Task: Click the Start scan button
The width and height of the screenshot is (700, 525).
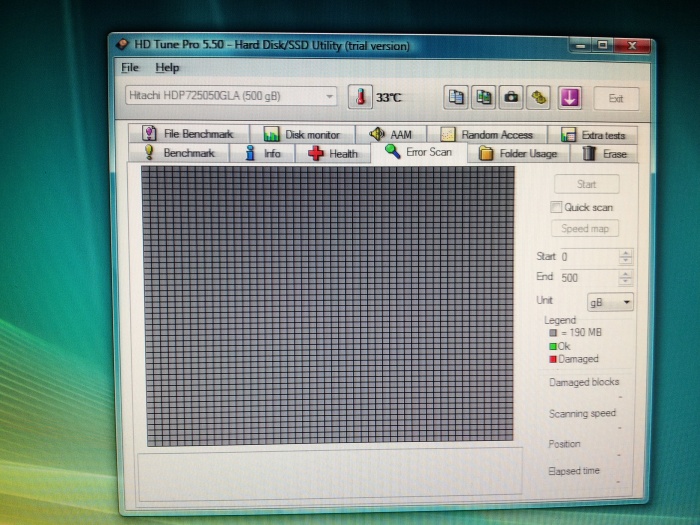Action: tap(586, 184)
